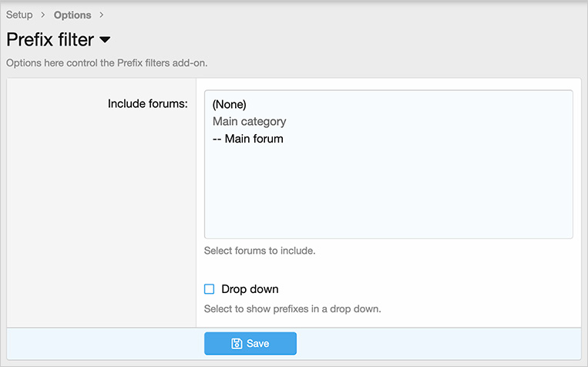Open the Prefix filter title dropdown arrow
The width and height of the screenshot is (588, 367).
pos(106,39)
